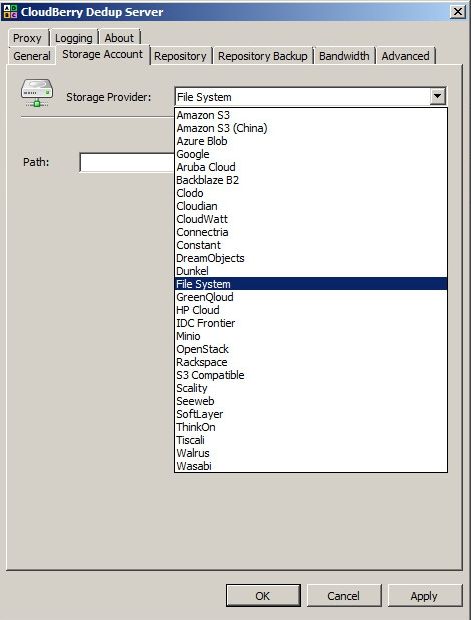Click the Apply button

[x=424, y=595]
